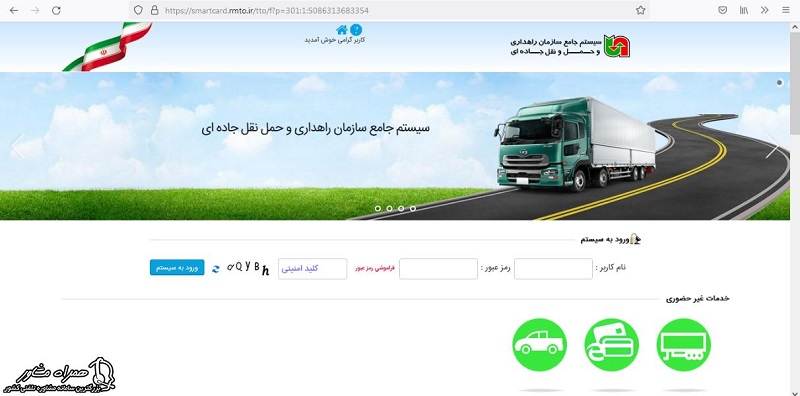Click the سیستم جامع سازمان راهداری header title
The height and width of the screenshot is (396, 800).
point(555,46)
